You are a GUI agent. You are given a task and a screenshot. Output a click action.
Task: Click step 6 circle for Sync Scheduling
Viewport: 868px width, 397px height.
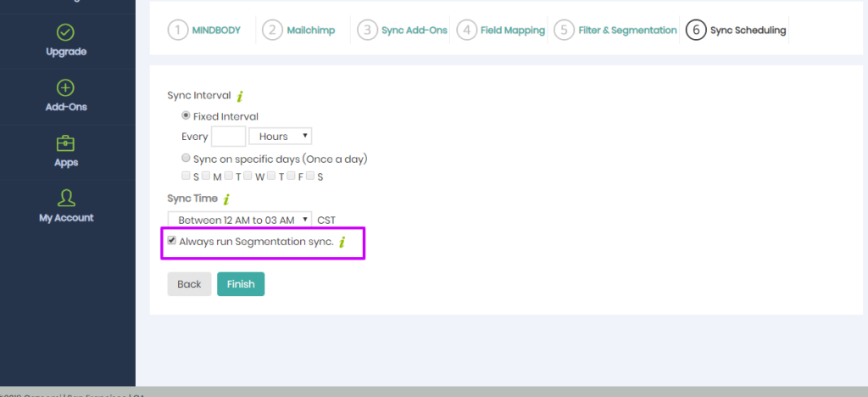click(x=696, y=30)
